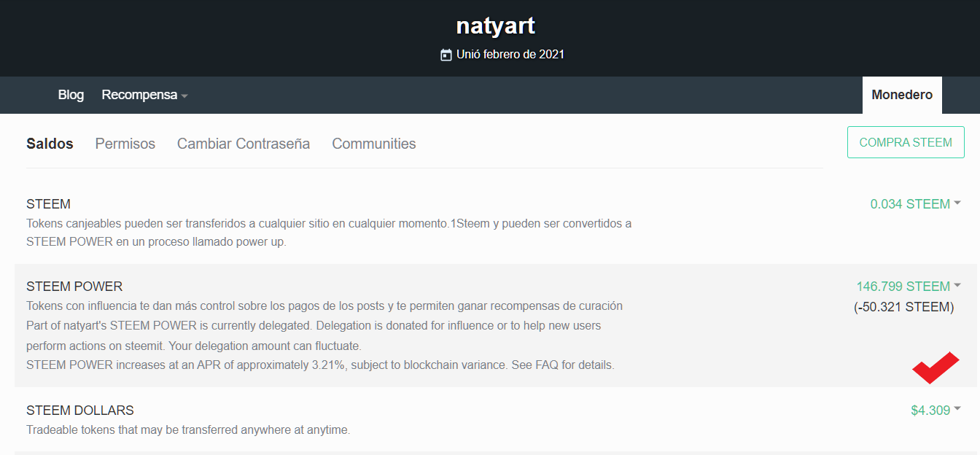980x455 pixels.
Task: Click the APR 3.21% description line
Action: [x=320, y=365]
